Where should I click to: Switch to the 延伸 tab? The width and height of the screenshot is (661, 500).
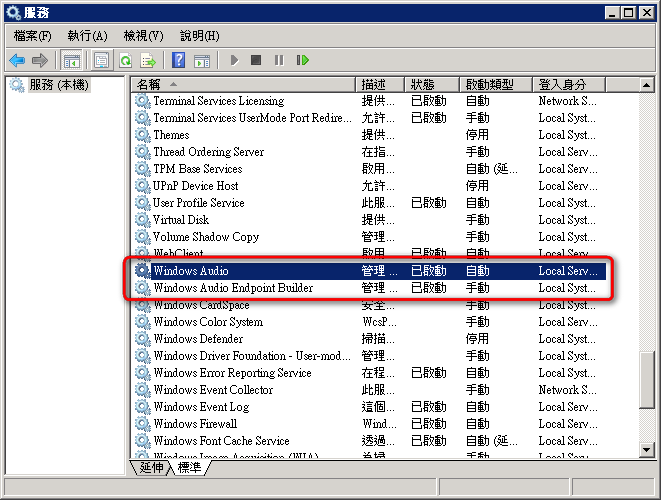[x=152, y=468]
